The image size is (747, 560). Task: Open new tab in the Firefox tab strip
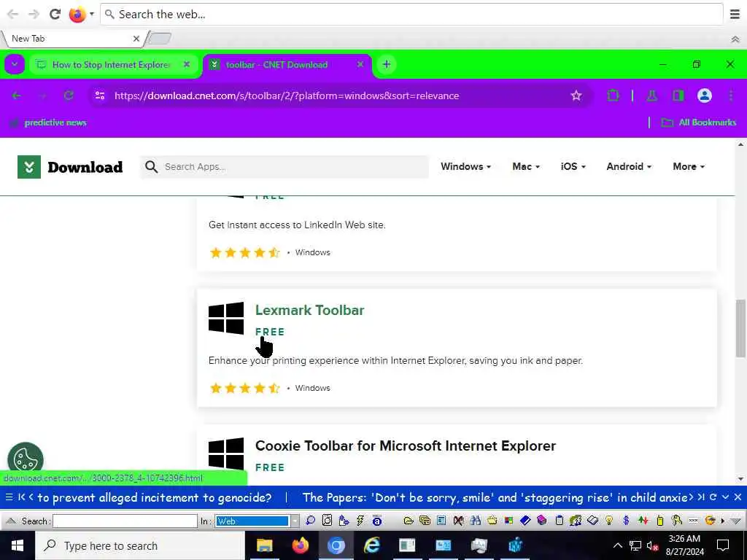(x=159, y=39)
